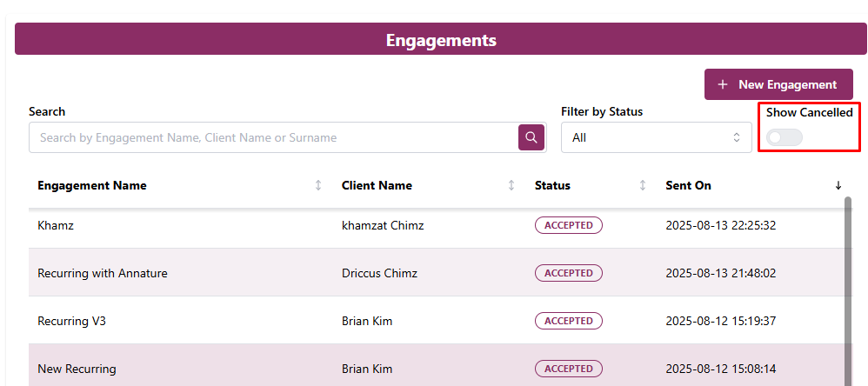This screenshot has height=386, width=868.
Task: Open the Filter by Status dropdown
Action: [x=656, y=137]
